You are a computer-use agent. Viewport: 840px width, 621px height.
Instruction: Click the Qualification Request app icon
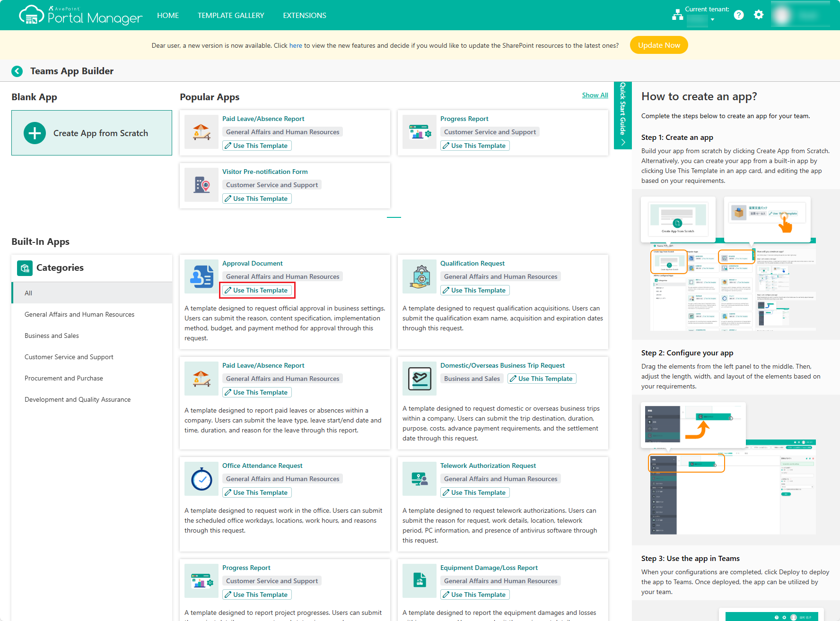click(420, 276)
